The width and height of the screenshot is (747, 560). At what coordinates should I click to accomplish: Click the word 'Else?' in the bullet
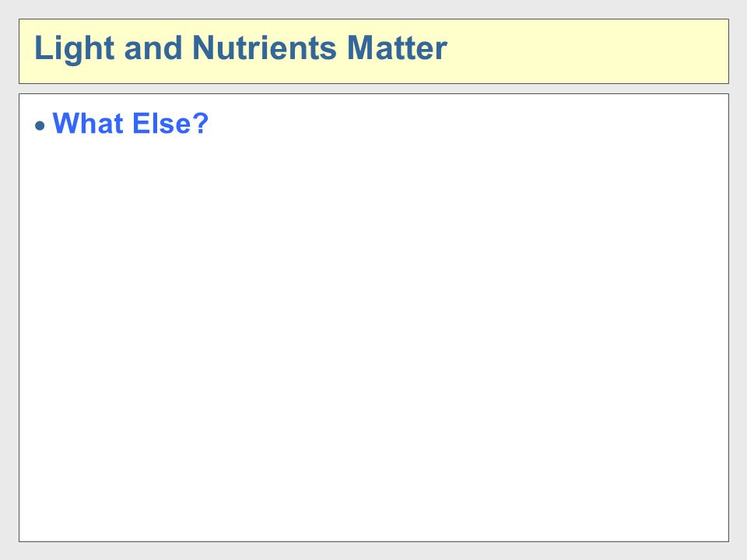[x=170, y=124]
